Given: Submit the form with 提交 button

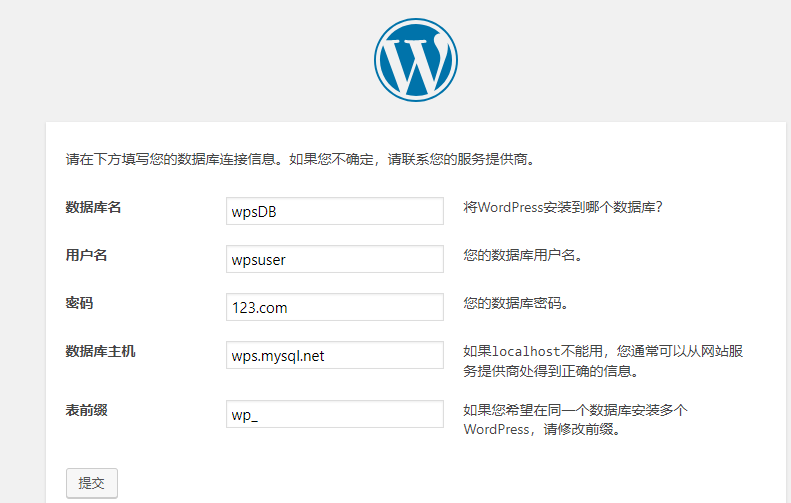Looking at the screenshot, I should (92, 483).
